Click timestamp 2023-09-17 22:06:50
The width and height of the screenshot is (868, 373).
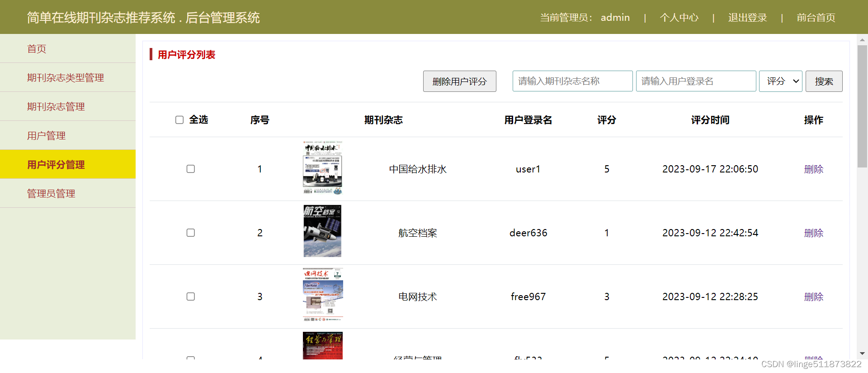tap(710, 169)
